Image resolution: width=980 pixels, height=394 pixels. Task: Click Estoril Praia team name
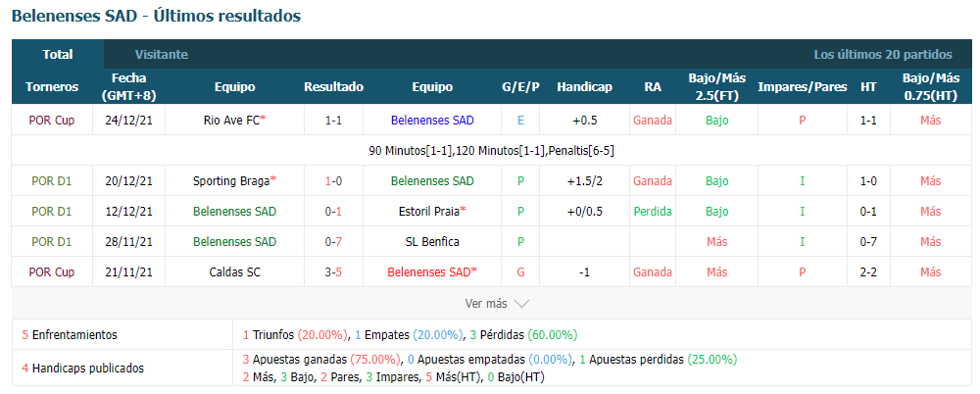(x=432, y=212)
